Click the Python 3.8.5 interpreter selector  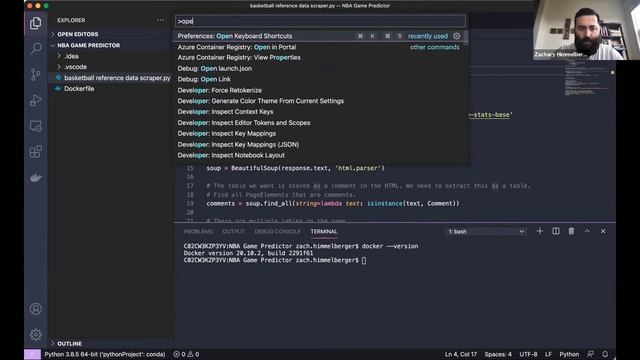pos(105,354)
